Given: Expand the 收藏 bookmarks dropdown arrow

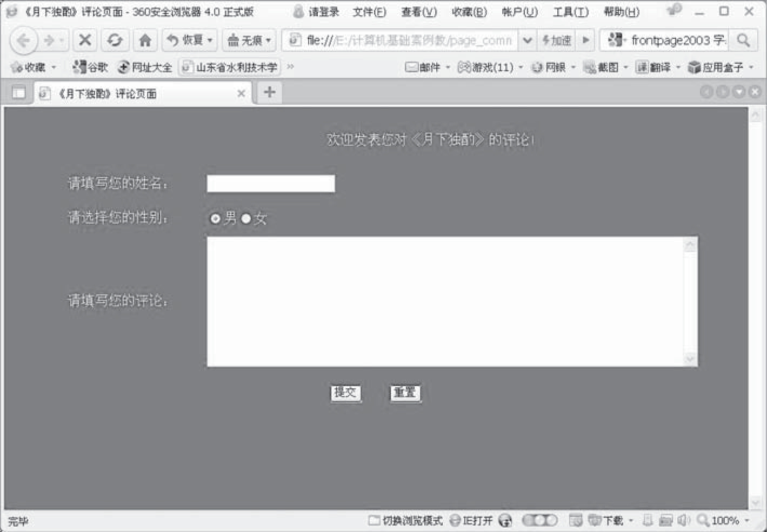Looking at the screenshot, I should coord(54,68).
